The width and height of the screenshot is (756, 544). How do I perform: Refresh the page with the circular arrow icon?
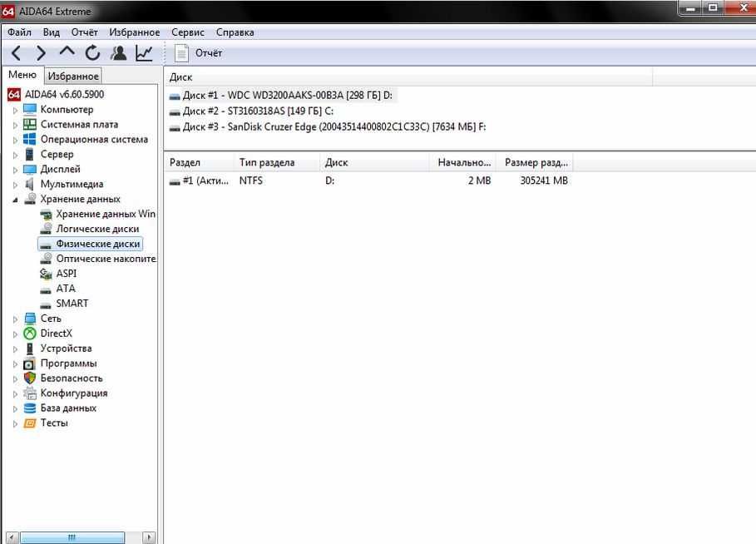92,53
